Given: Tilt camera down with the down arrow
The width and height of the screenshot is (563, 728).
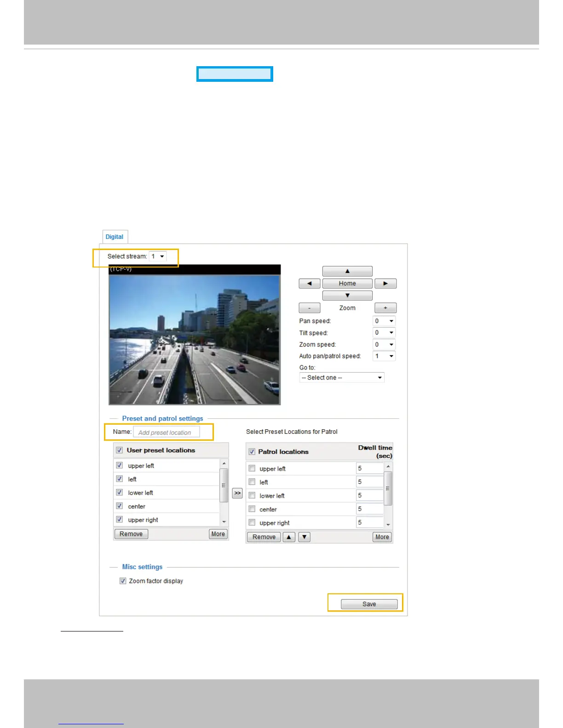Looking at the screenshot, I should click(x=347, y=296).
